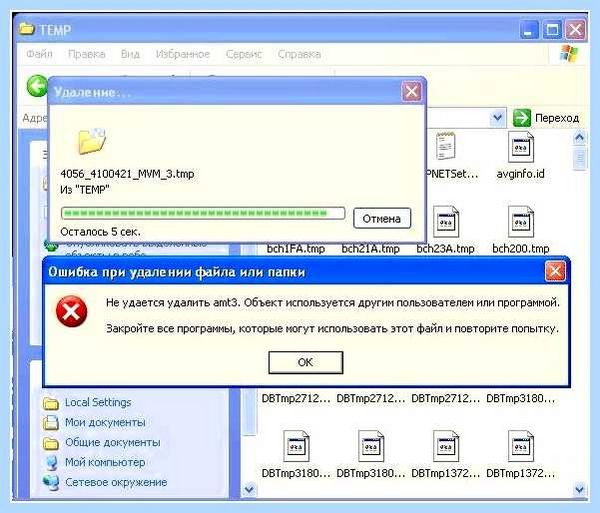Click the TEMP folder icon in title bar
Screen dimensions: 600x513
click(x=26, y=29)
